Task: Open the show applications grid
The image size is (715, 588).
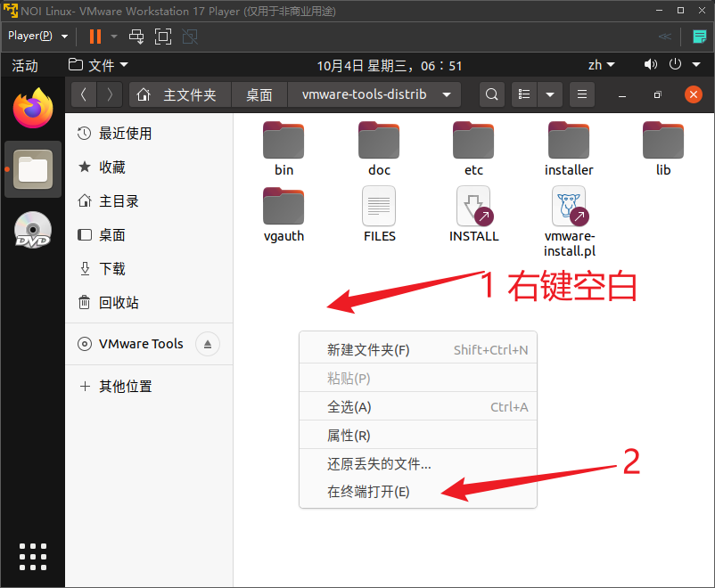Action: tap(33, 555)
